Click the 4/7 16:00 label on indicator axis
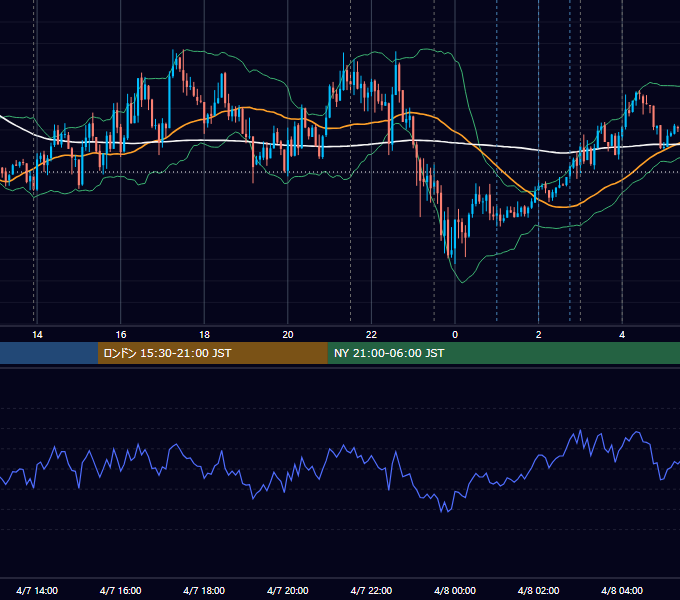 (x=121, y=590)
